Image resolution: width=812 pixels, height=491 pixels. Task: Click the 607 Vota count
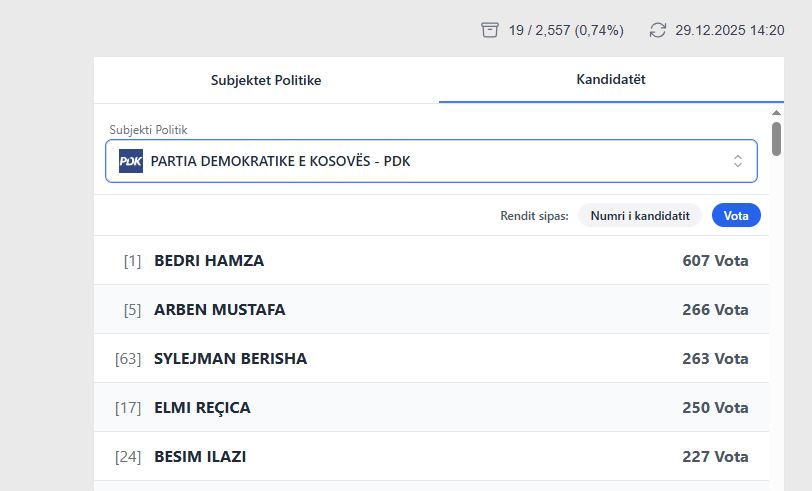(715, 261)
